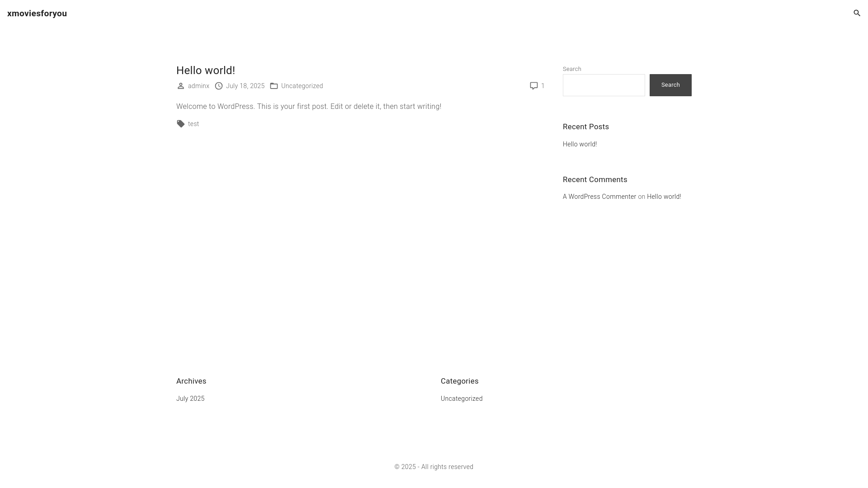This screenshot has width=868, height=488.
Task: Open the header search magnifier icon
Action: pyautogui.click(x=857, y=13)
